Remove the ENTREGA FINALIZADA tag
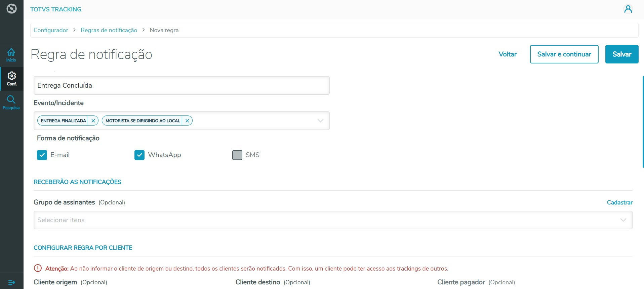Screen dimensions: 644x289 tap(93, 121)
